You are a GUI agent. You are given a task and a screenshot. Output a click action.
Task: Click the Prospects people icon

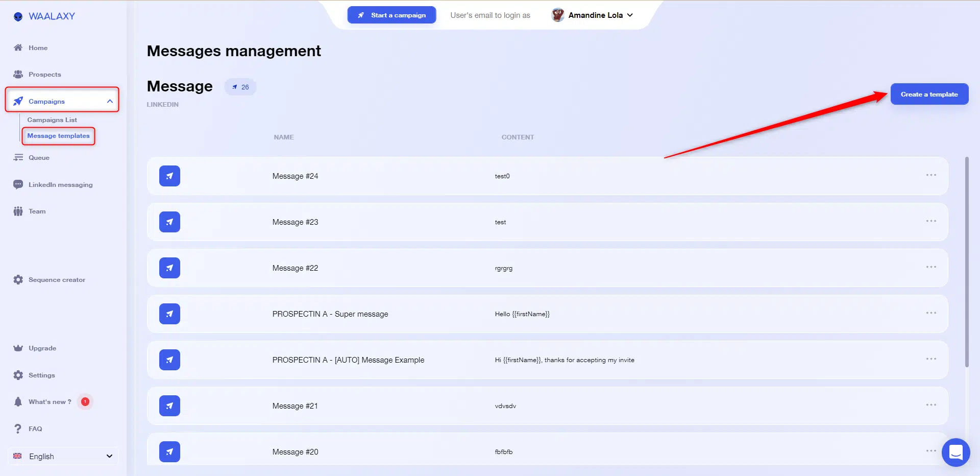(x=18, y=74)
